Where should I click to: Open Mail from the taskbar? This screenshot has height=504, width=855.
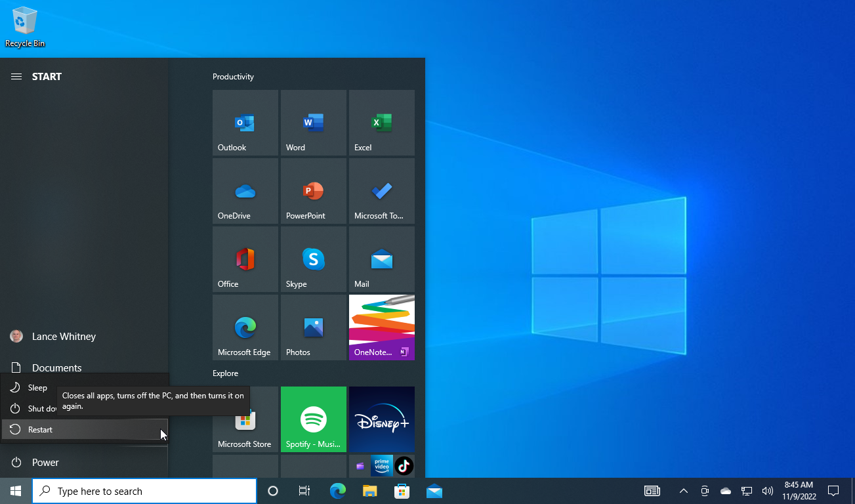coord(434,491)
